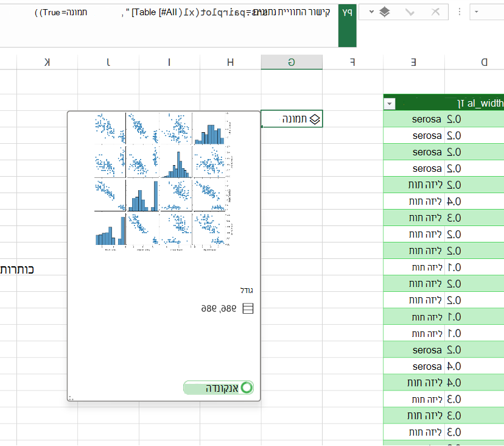The image size is (504, 446).
Task: Click the אנקונדה Anaconda button in the card
Action: pyautogui.click(x=219, y=388)
